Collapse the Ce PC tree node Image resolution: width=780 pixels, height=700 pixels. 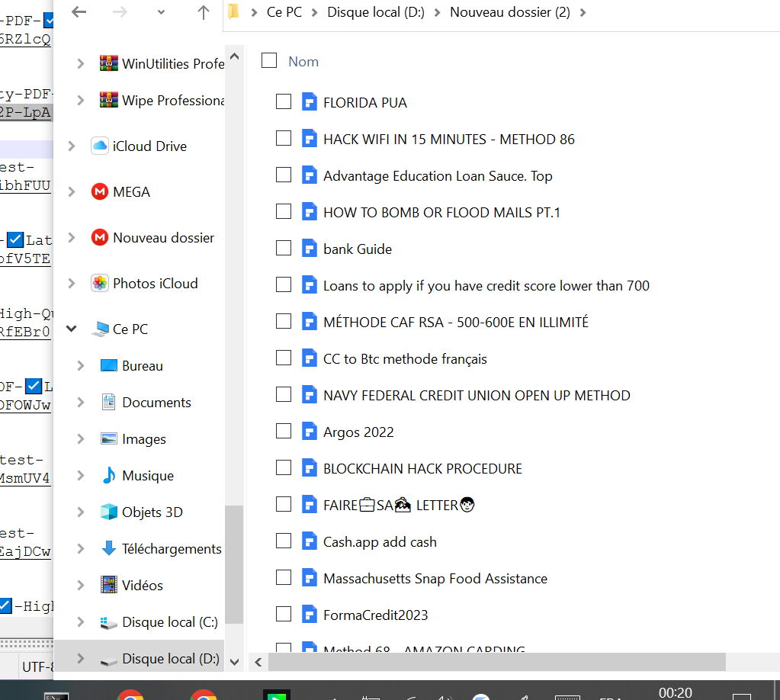point(72,329)
